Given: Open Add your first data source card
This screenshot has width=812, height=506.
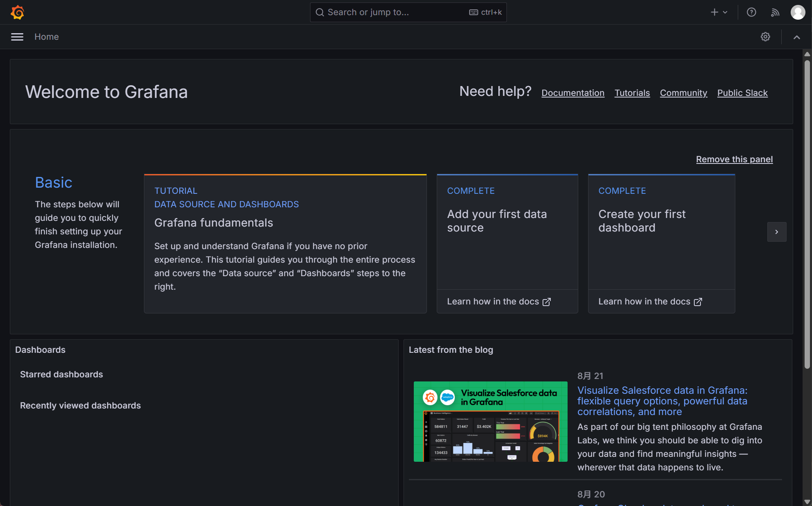Looking at the screenshot, I should coord(507,232).
